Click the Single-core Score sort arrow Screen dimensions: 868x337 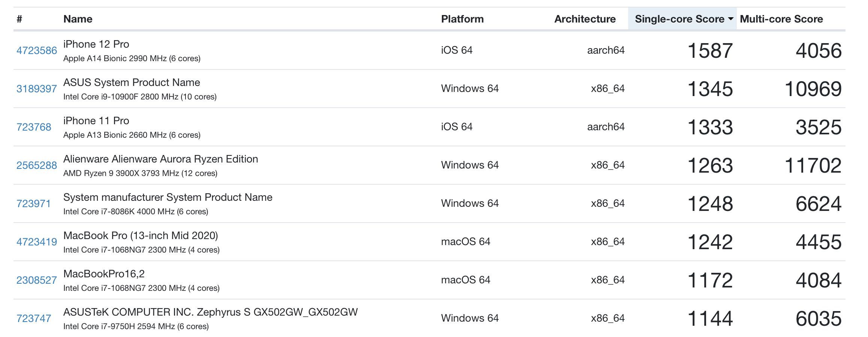pos(730,19)
